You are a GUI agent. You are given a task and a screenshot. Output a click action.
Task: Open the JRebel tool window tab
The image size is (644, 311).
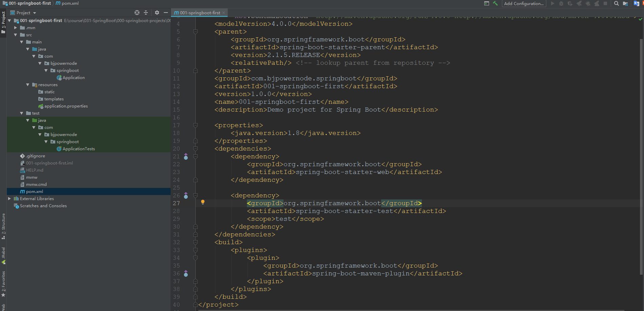click(x=3, y=256)
